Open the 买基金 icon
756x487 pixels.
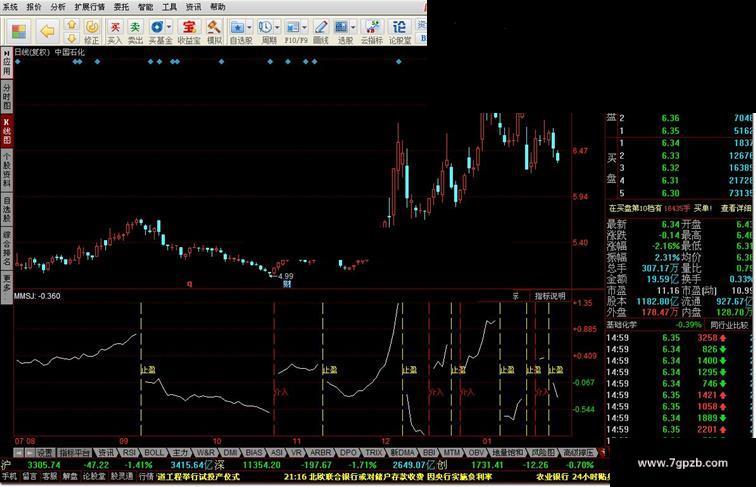point(157,32)
